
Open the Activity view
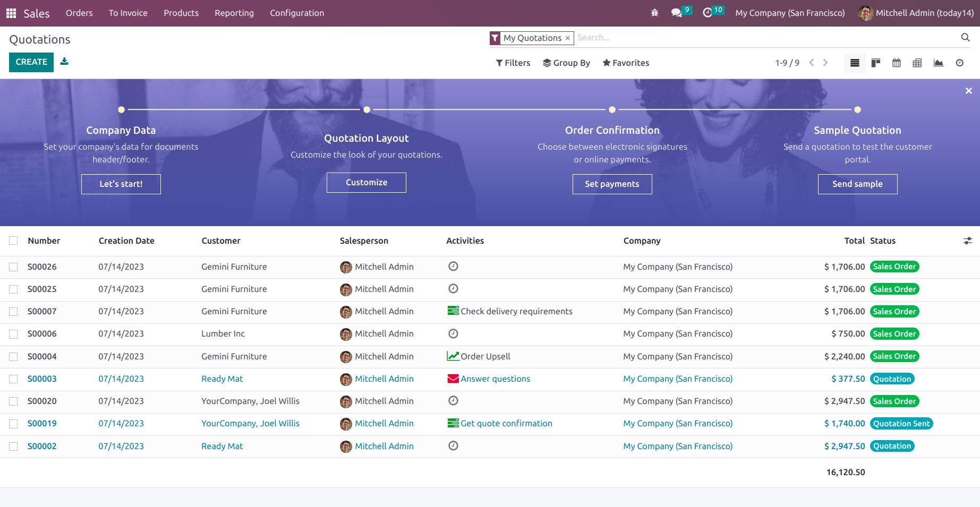pyautogui.click(x=959, y=62)
